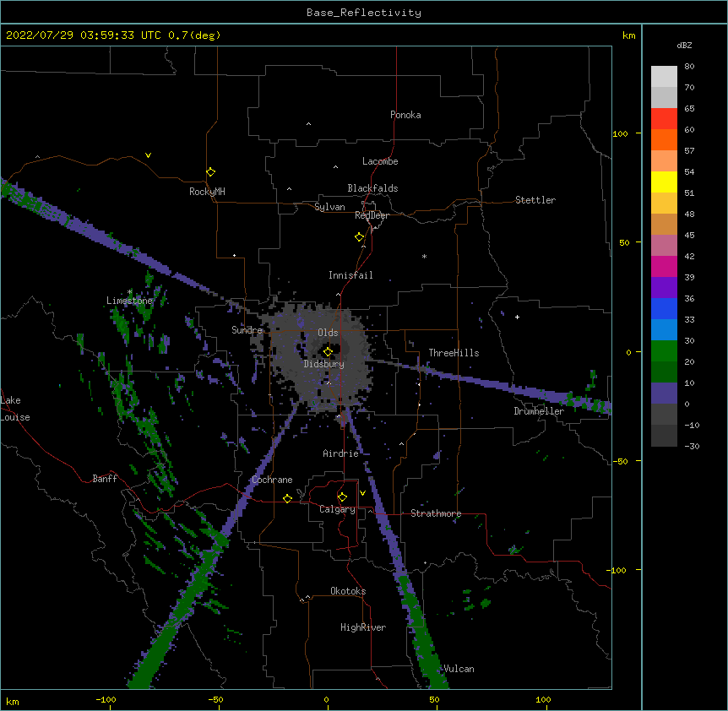Click the -30 value in dBZ legend

pyautogui.click(x=692, y=447)
